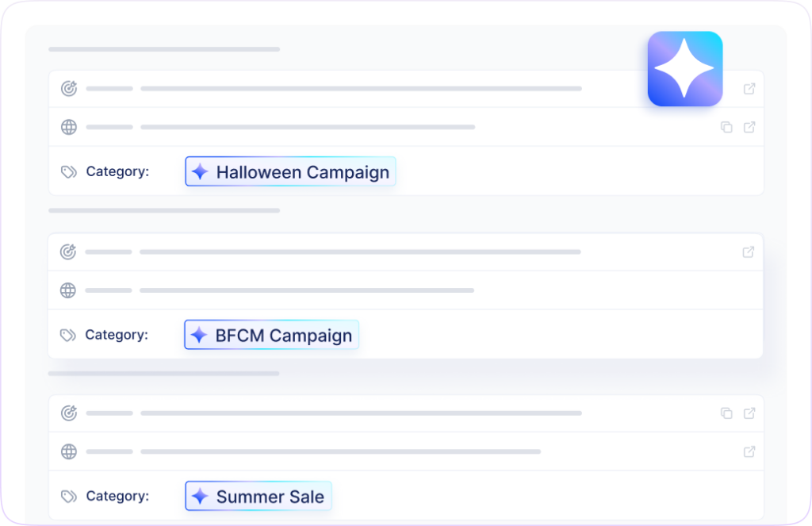Open external link beside first card's copy icon
The height and width of the screenshot is (526, 812).
749,127
